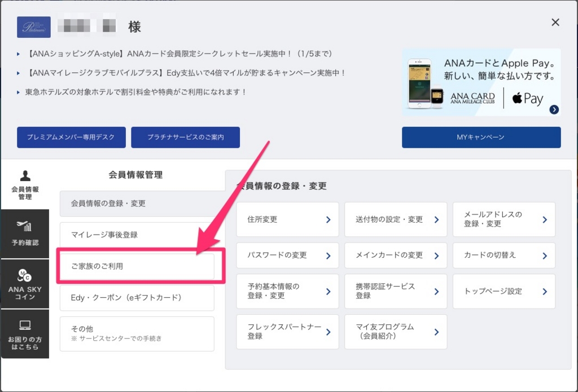Open メインカードの変更 tile

[396, 256]
